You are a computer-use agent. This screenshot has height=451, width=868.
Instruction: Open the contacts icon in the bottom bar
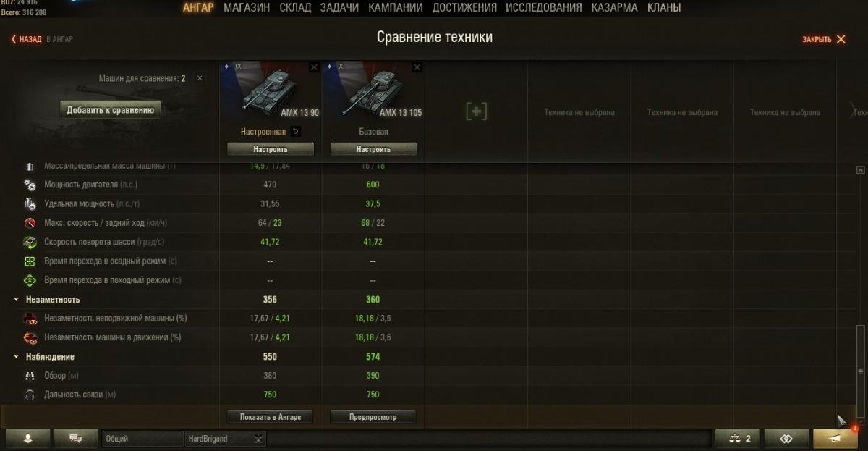(x=28, y=439)
